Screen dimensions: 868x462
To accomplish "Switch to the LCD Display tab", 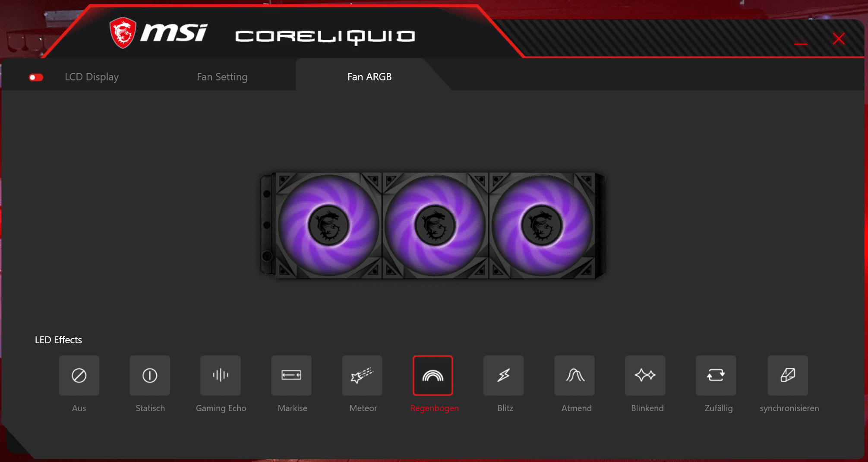I will pos(92,77).
